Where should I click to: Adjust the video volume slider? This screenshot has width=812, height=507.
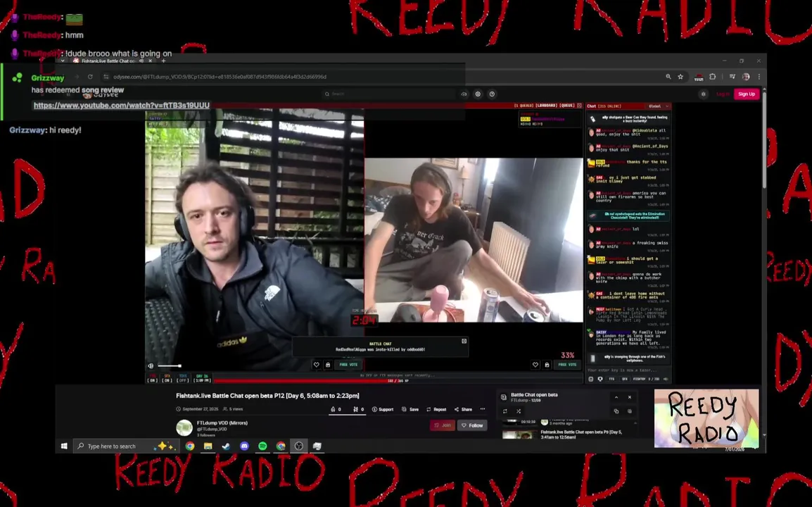click(x=170, y=365)
